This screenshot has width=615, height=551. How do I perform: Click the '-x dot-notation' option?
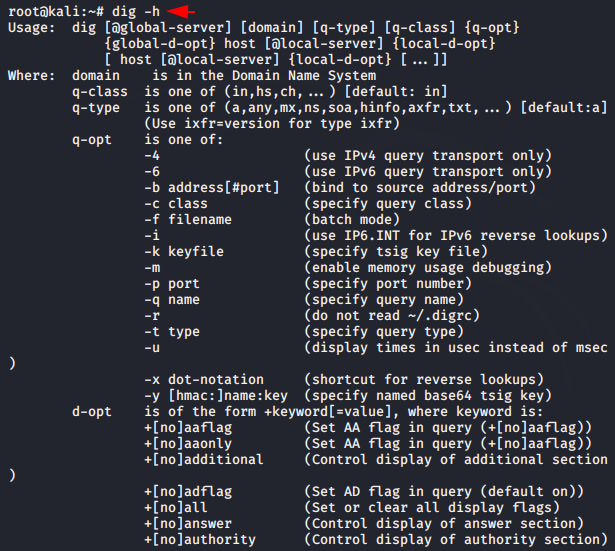[x=204, y=380]
